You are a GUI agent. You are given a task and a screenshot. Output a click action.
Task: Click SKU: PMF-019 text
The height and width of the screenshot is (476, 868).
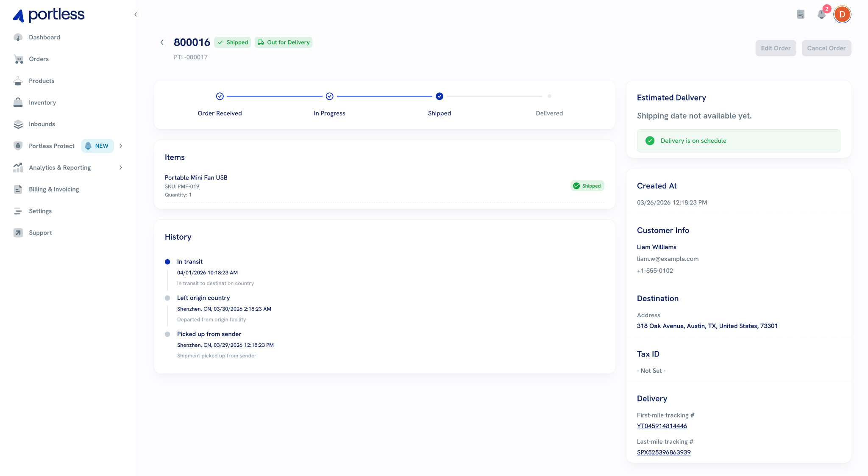[x=182, y=186]
